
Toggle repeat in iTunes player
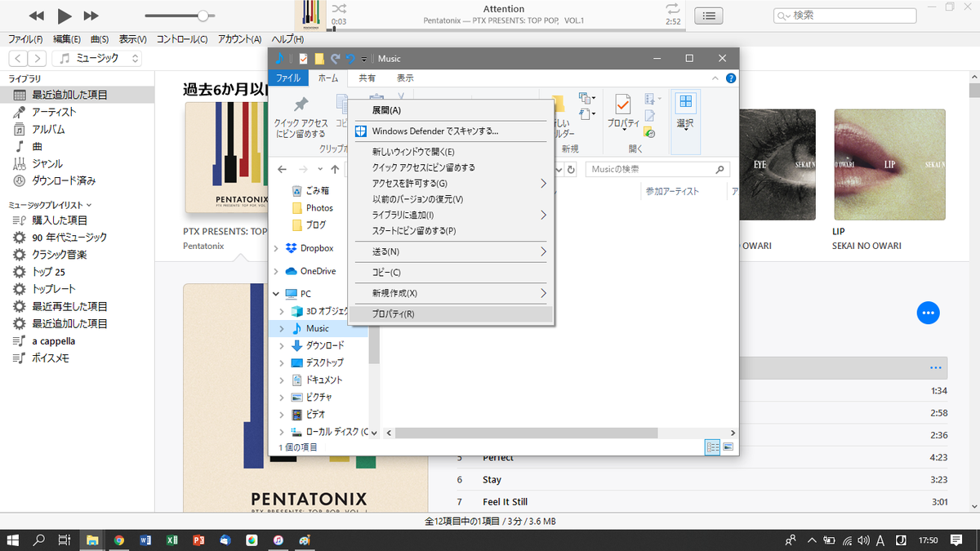[x=673, y=8]
